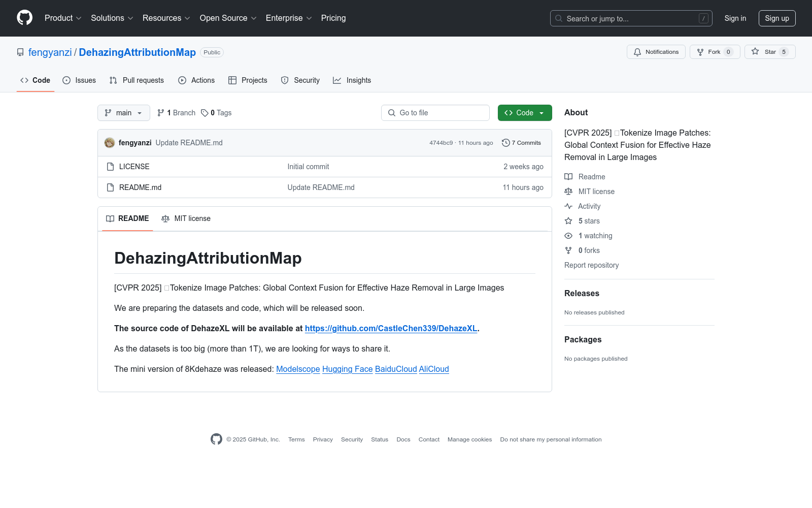Click the Insights graph icon
This screenshot has width=812, height=508.
337,80
